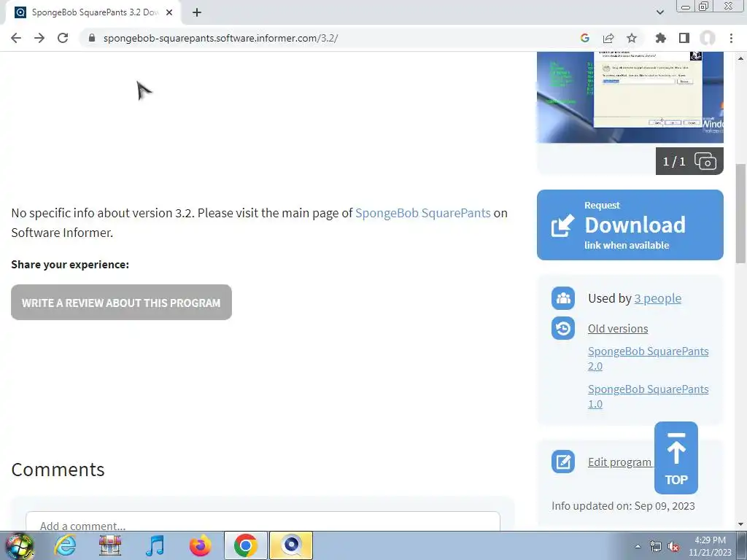Open SpongeBob SquarePants main page link
The height and width of the screenshot is (560, 747).
pos(422,213)
